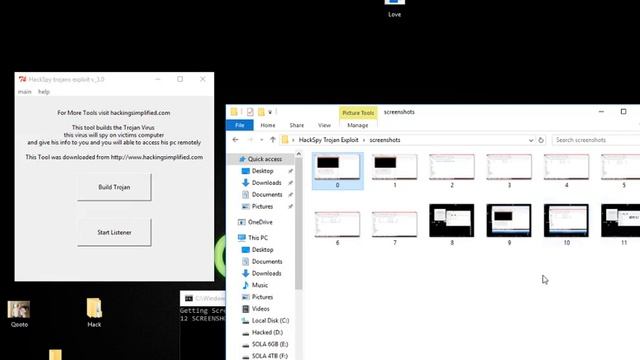Select the Love desktop icon
Screen dimensions: 640x360
pyautogui.click(x=394, y=9)
